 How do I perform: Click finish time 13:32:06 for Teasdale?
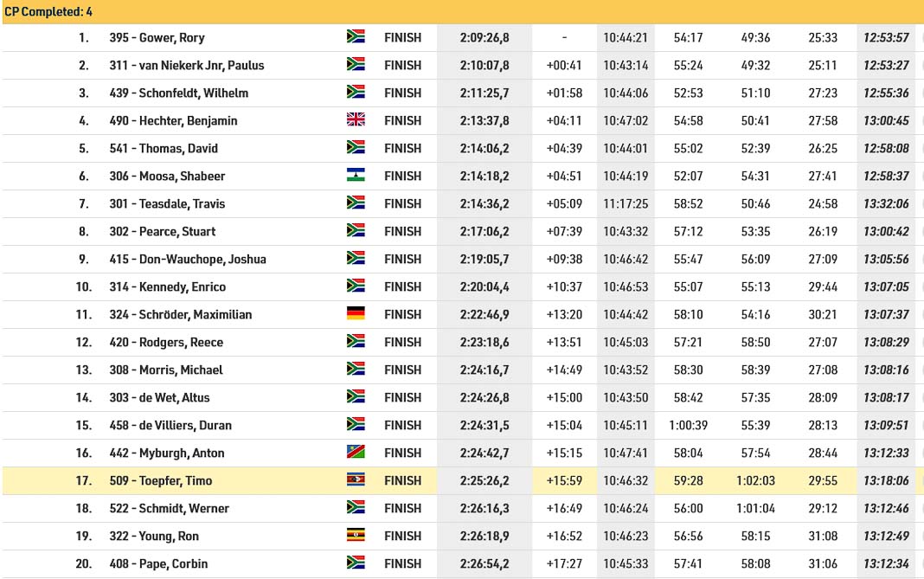pos(886,204)
